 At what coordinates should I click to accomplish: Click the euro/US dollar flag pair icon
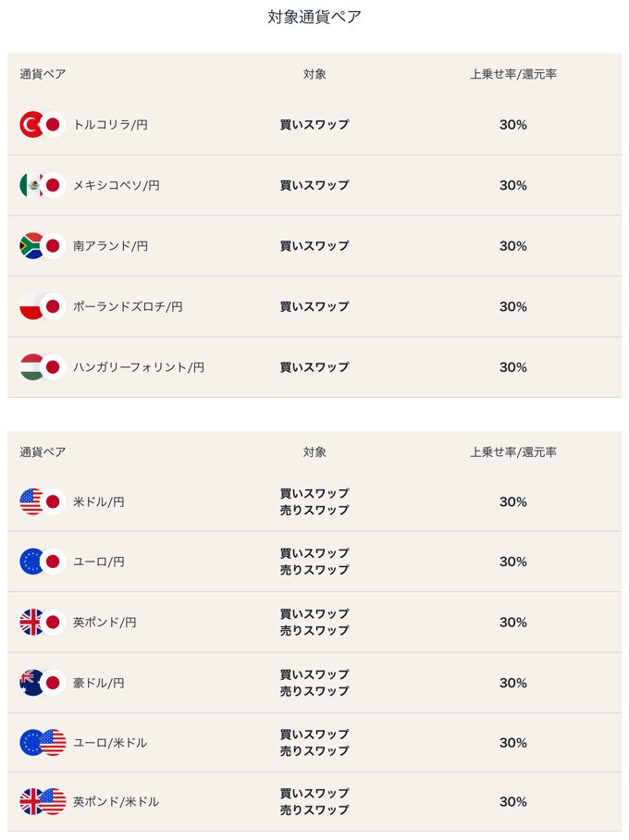[43, 743]
